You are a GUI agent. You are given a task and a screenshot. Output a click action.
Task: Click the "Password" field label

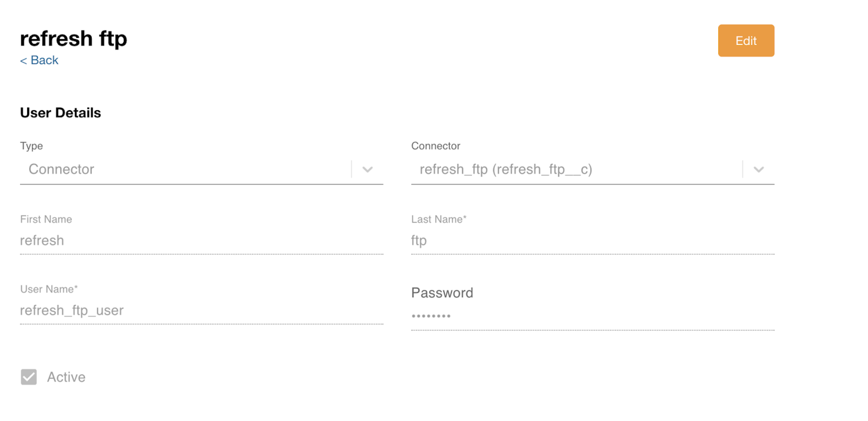pos(442,293)
